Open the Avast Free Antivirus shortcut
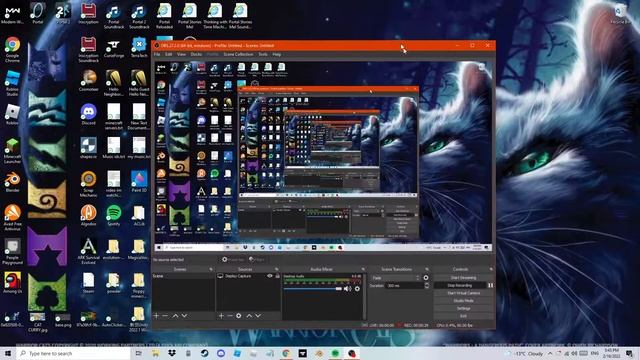Screen dimensions: 640x360 (12, 218)
